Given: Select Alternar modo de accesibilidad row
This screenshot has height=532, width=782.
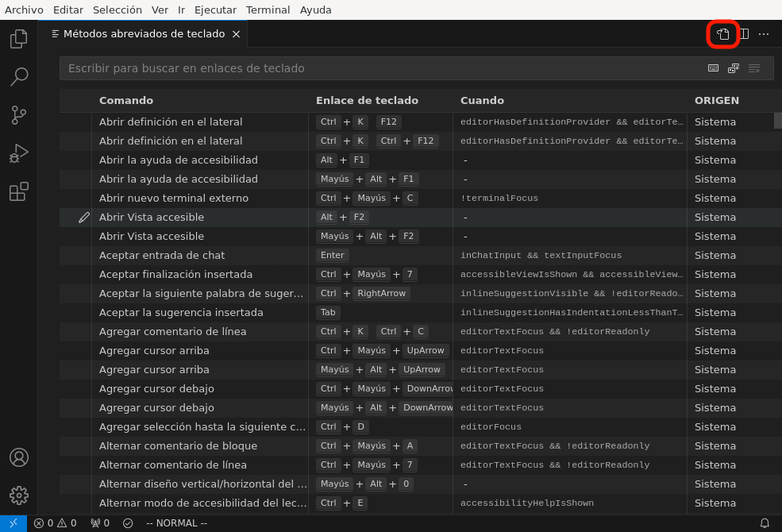Looking at the screenshot, I should tap(421, 503).
